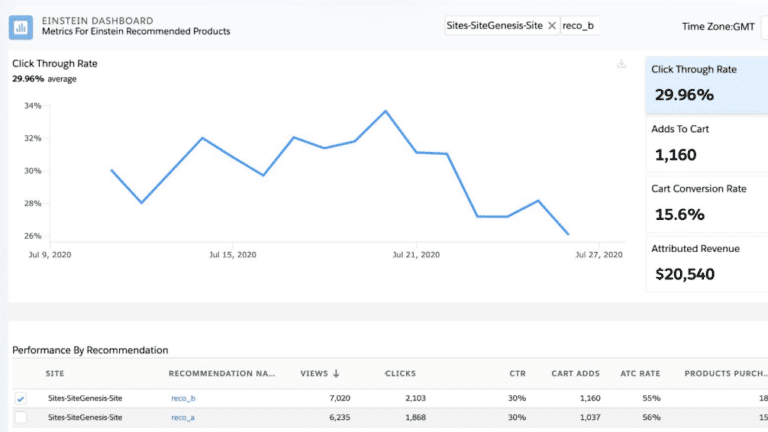Image resolution: width=768 pixels, height=432 pixels.
Task: Click the 7,020 views cell
Action: [x=339, y=398]
